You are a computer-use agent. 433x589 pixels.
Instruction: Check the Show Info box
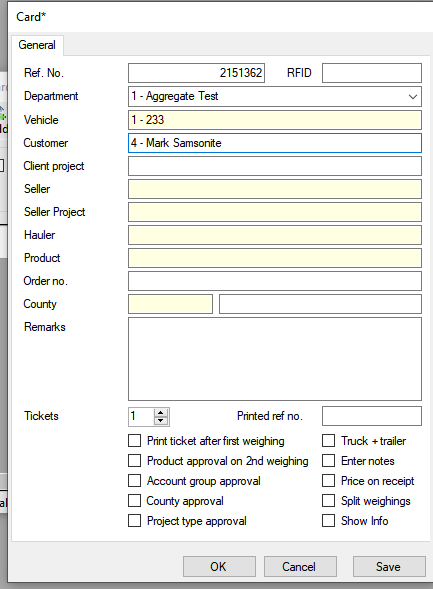pyautogui.click(x=328, y=521)
